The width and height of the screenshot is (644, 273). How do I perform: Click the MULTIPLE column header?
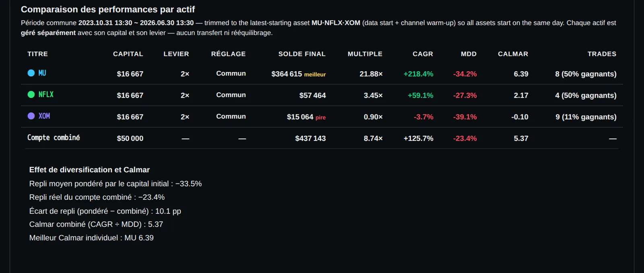(365, 54)
